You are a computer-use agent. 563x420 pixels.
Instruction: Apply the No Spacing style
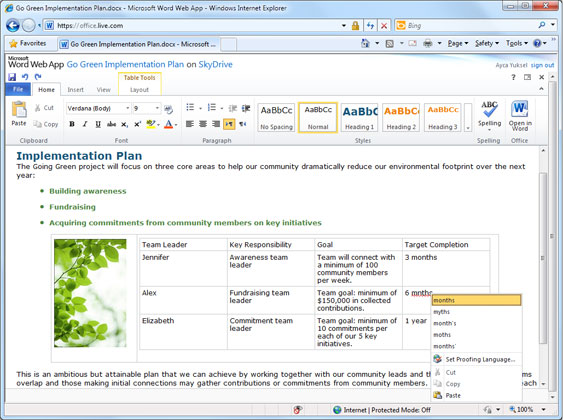tap(276, 117)
